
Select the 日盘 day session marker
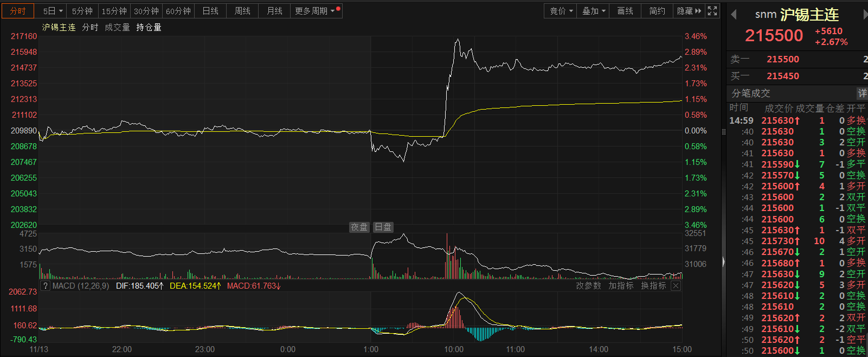[x=383, y=227]
